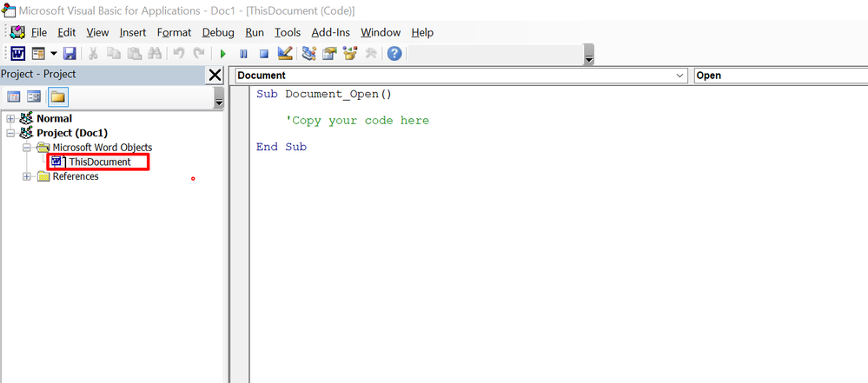
Task: Open the Format menu
Action: pyautogui.click(x=174, y=33)
